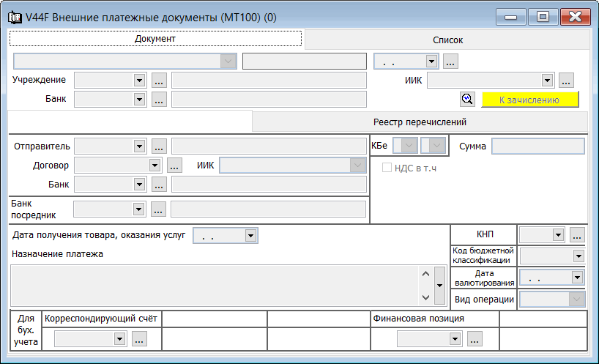Click browse button next to top Банк field
This screenshot has height=364, width=599.
(160, 100)
